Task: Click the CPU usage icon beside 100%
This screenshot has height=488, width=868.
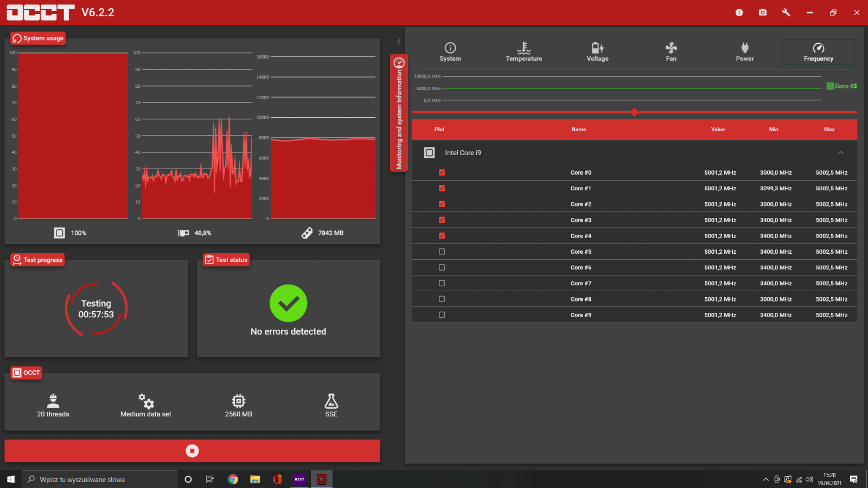Action: 60,233
